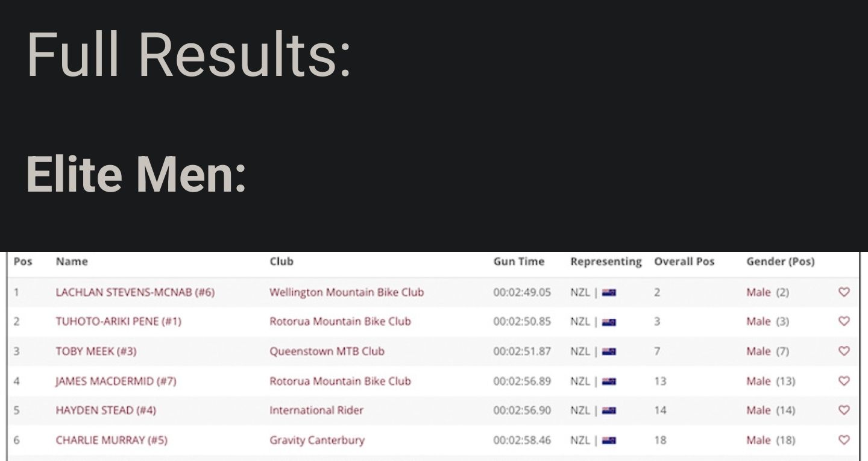Image resolution: width=868 pixels, height=461 pixels.
Task: Open Queenstown MTB Club link
Action: point(327,351)
